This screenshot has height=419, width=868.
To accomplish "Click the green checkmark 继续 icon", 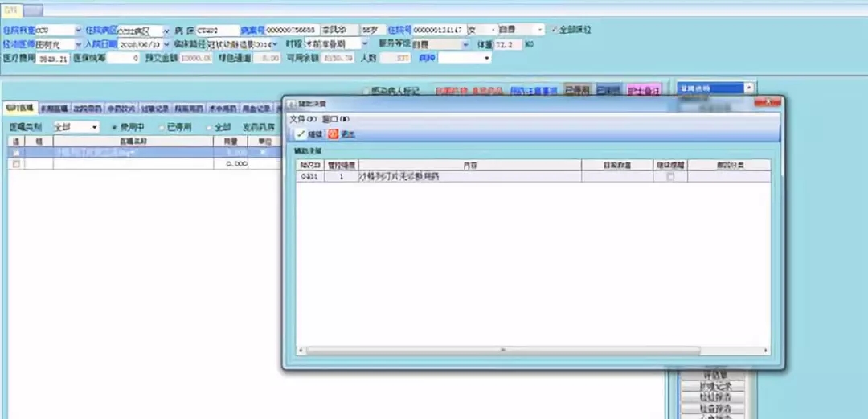I will coord(301,134).
